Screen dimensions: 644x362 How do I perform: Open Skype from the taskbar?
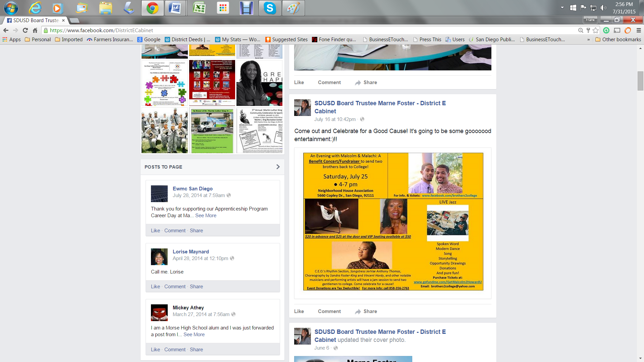[270, 8]
